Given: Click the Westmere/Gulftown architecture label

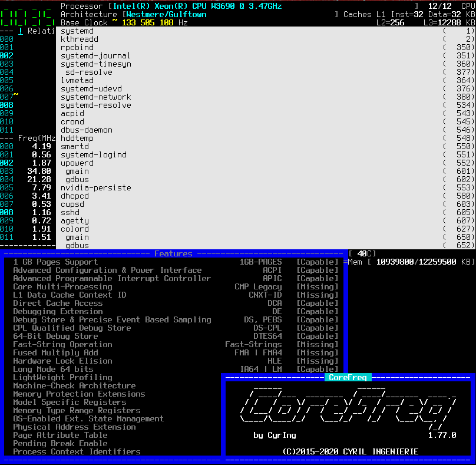Looking at the screenshot, I should click(x=166, y=14).
